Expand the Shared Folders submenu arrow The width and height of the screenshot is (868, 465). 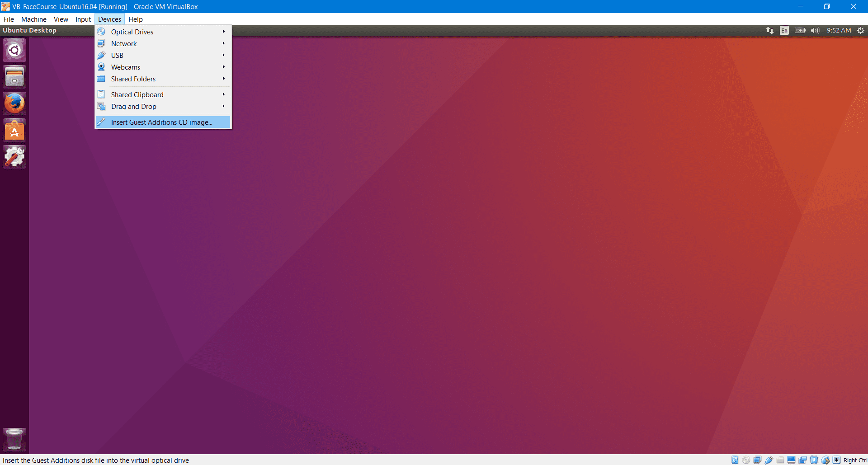pos(223,79)
